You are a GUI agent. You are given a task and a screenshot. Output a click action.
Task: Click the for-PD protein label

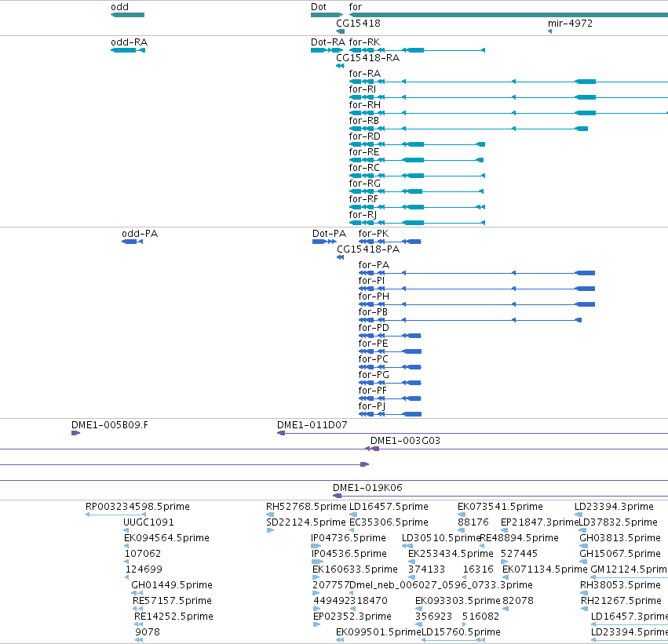[x=374, y=328]
